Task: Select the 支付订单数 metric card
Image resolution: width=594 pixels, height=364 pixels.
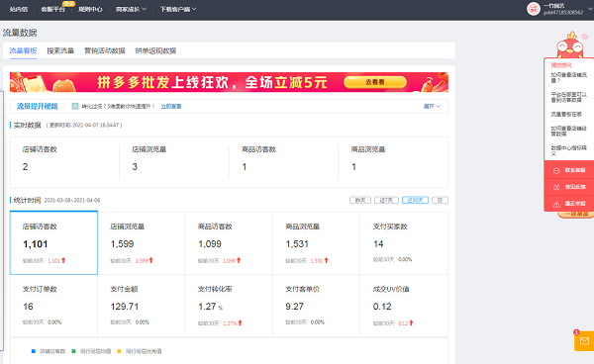Action: click(x=53, y=306)
